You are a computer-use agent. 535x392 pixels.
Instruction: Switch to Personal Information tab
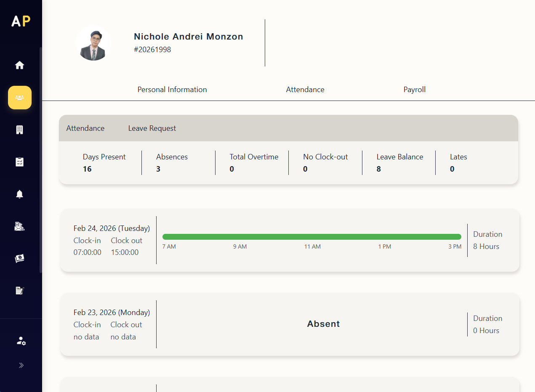coord(172,90)
